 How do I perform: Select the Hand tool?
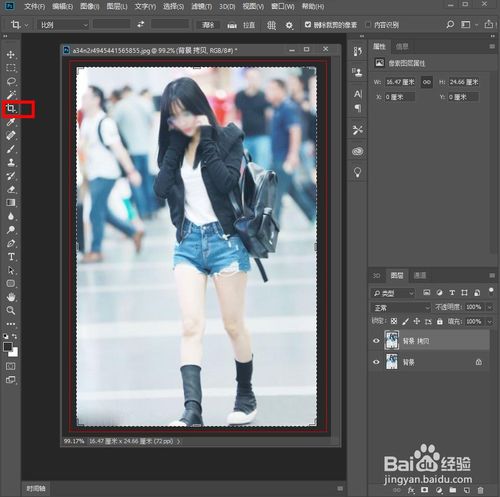click(11, 297)
